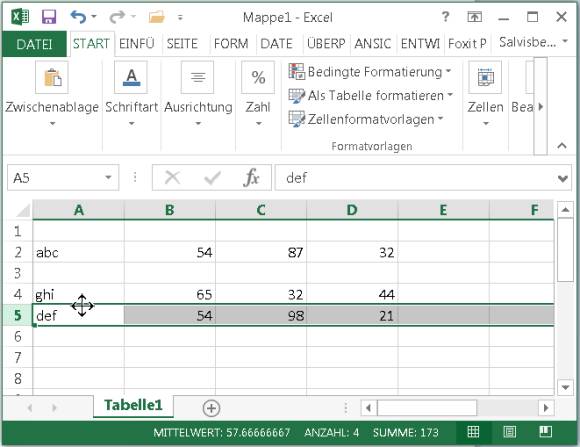Open the Zwischenablage paste icon group
The height and width of the screenshot is (447, 580).
tap(52, 77)
